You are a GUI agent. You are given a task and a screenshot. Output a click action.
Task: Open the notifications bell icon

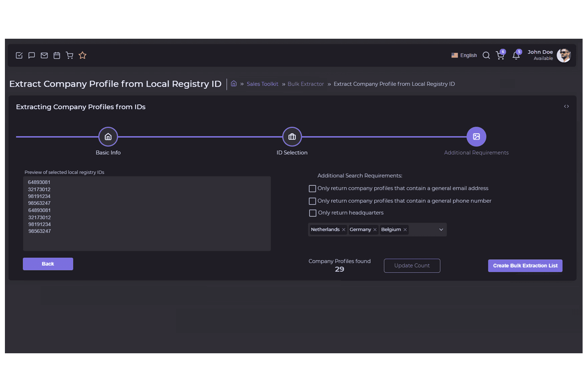coord(516,55)
